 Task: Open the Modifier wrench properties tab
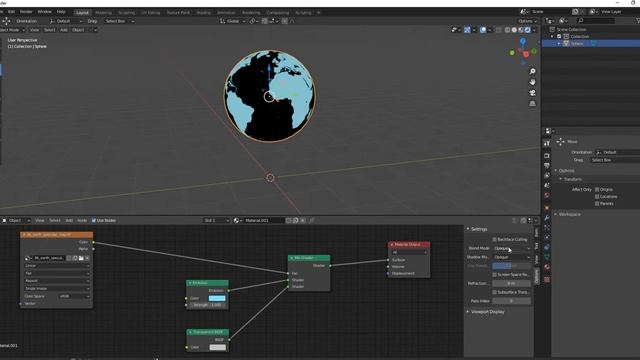[x=547, y=218]
